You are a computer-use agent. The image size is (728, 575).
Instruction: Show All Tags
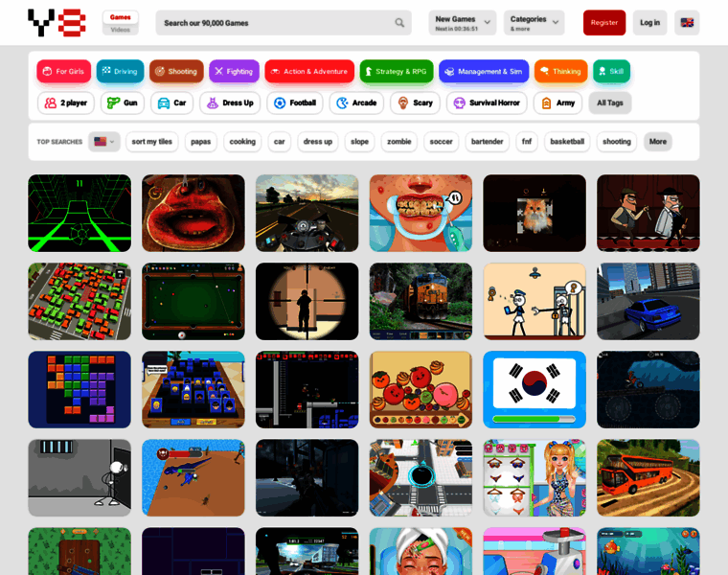(610, 103)
